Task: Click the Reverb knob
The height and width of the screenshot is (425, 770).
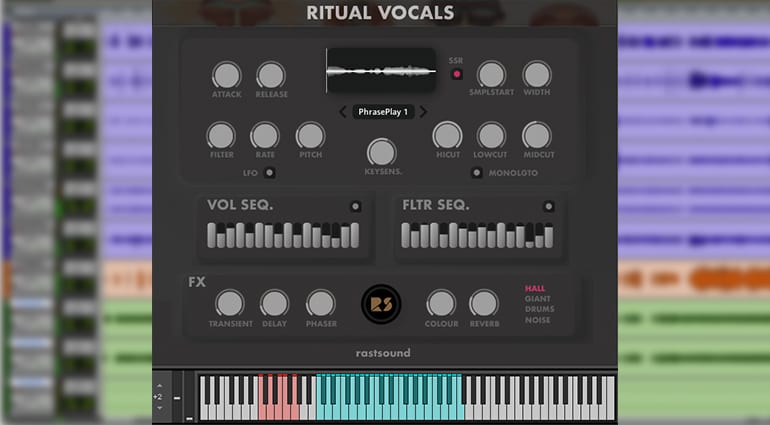Action: [x=484, y=303]
